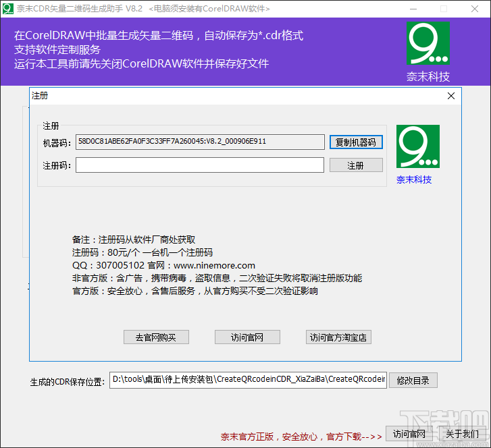Screen dimensions: 491x448
Task: Click 访问官网 button at window bottom
Action: (x=409, y=434)
